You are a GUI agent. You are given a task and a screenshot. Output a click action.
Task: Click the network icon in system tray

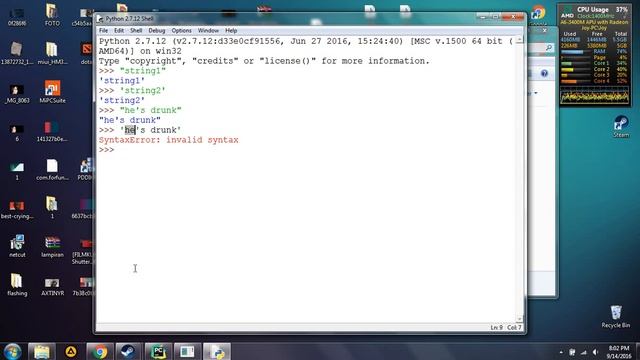click(x=584, y=352)
